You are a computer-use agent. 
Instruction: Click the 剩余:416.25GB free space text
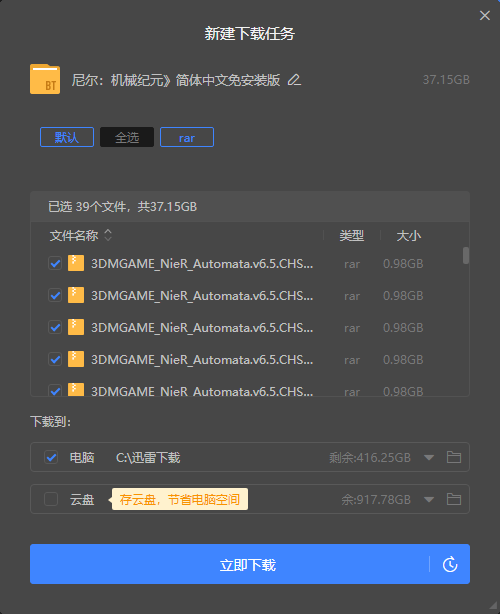(370, 457)
